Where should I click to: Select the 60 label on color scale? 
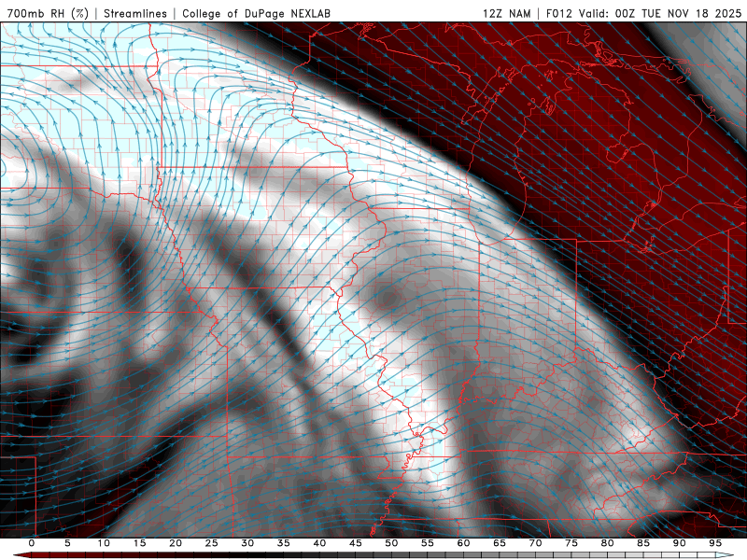coord(463,543)
